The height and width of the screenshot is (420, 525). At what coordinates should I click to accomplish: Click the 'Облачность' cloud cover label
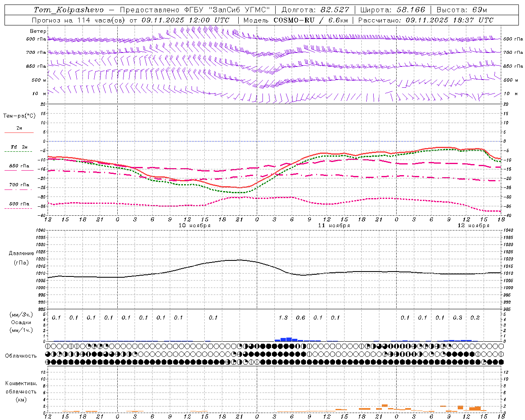pos(21,356)
